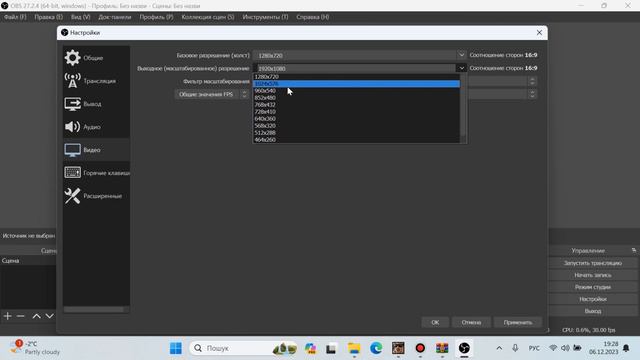640x360 pixels.
Task: Open the volume tray icon
Action: click(565, 348)
